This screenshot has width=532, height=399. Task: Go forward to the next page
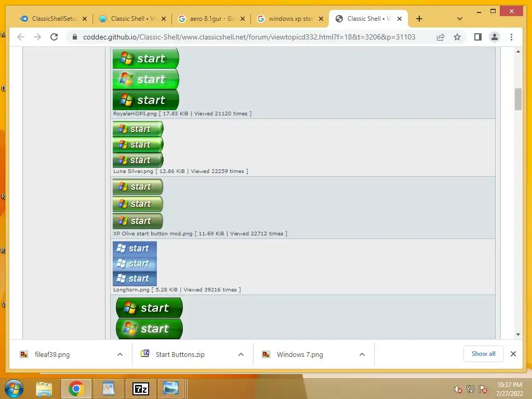tap(37, 37)
